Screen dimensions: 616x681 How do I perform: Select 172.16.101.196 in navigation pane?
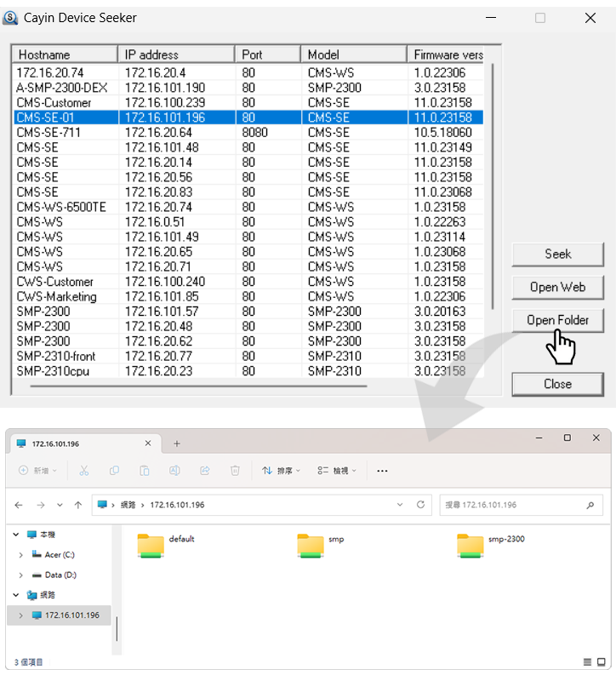click(59, 615)
